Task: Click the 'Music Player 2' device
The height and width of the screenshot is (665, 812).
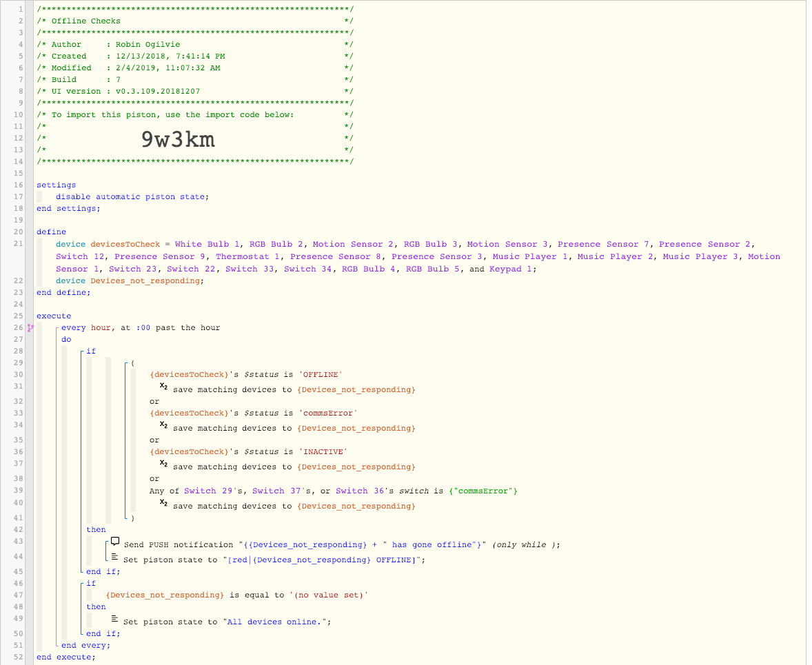Action: pyautogui.click(x=616, y=257)
